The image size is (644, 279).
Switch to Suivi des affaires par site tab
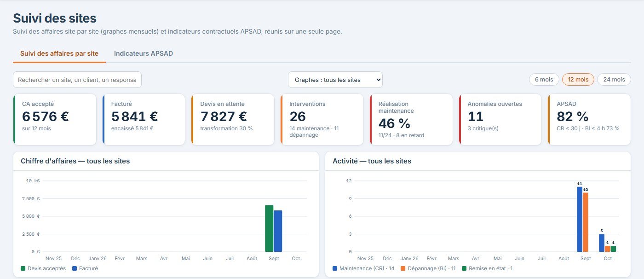[59, 53]
